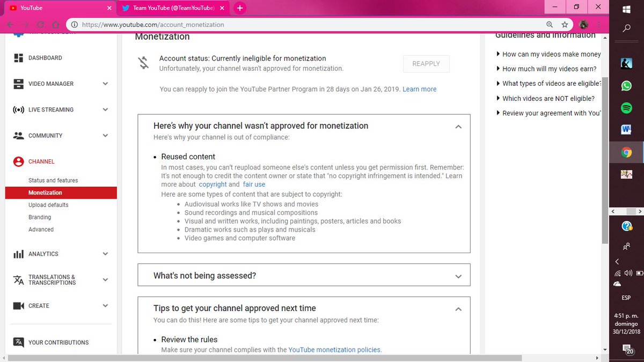Viewport: 644px width, 362px height.
Task: Expand the Live Streaming section
Action: pyautogui.click(x=105, y=109)
